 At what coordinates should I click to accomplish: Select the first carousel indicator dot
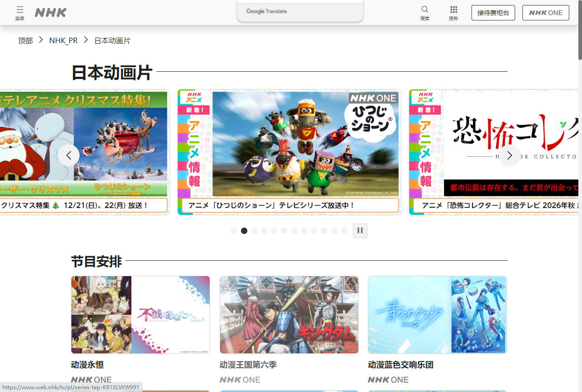(234, 231)
